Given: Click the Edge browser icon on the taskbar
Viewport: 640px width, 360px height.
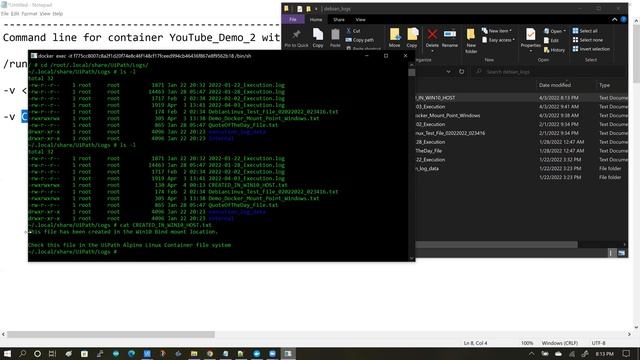Looking at the screenshot, I should (131, 353).
